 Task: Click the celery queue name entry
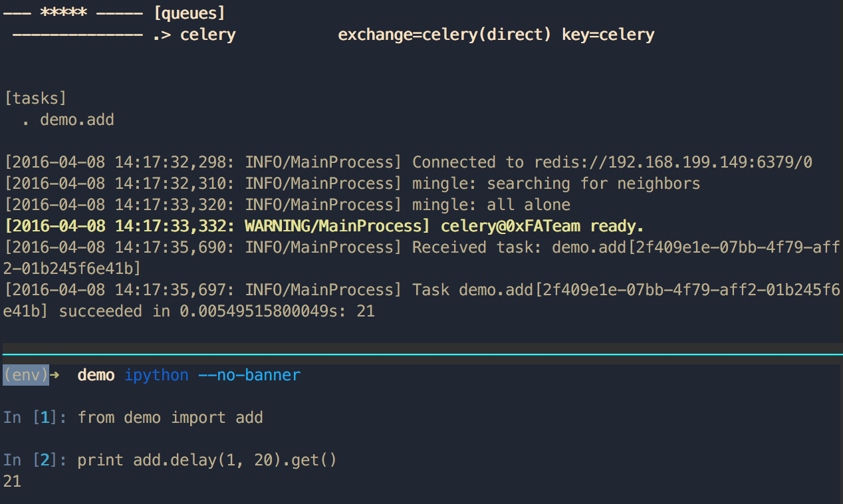click(207, 35)
